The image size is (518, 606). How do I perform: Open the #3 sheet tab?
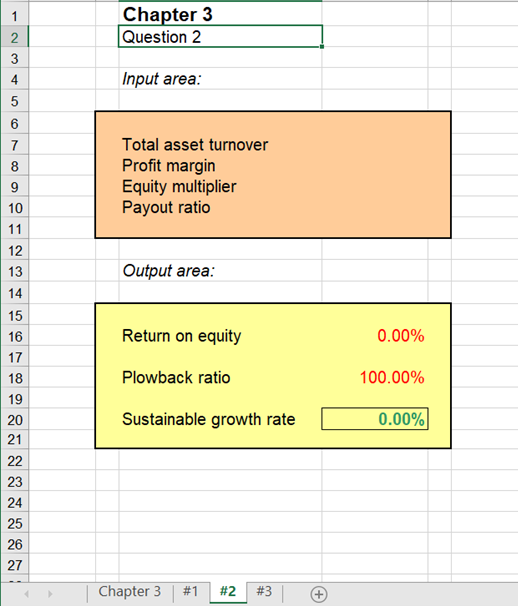point(264,592)
